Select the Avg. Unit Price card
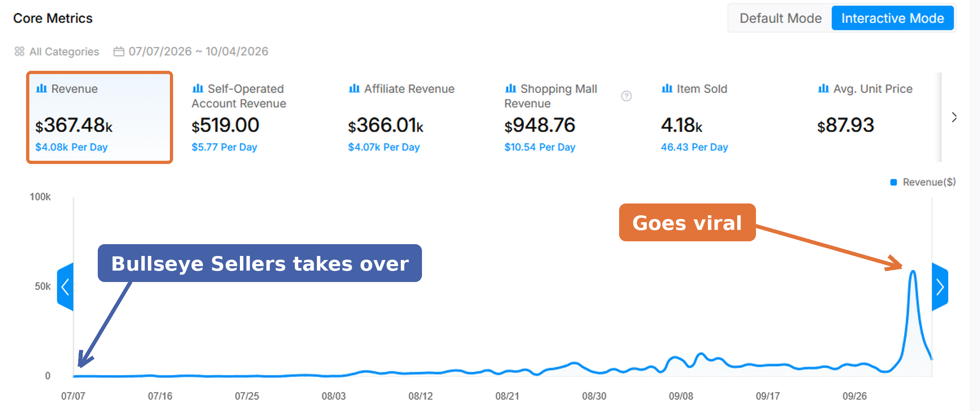 click(x=876, y=118)
